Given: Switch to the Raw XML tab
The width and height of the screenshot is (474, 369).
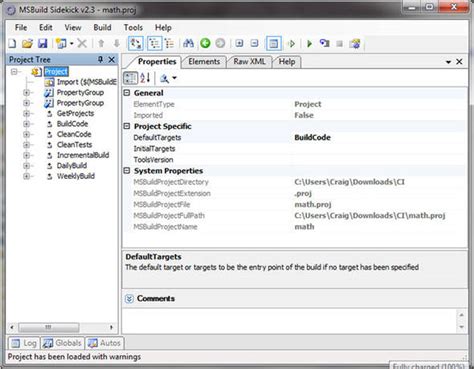Looking at the screenshot, I should coord(249,62).
